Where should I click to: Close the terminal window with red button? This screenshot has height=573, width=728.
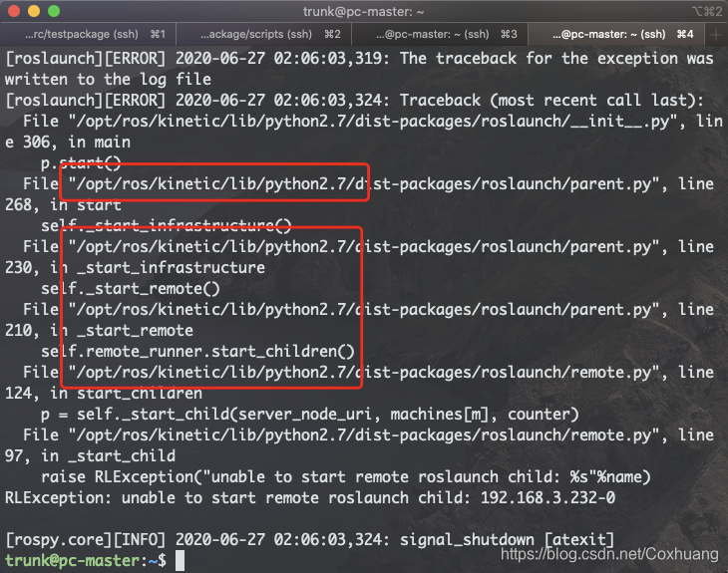click(14, 11)
